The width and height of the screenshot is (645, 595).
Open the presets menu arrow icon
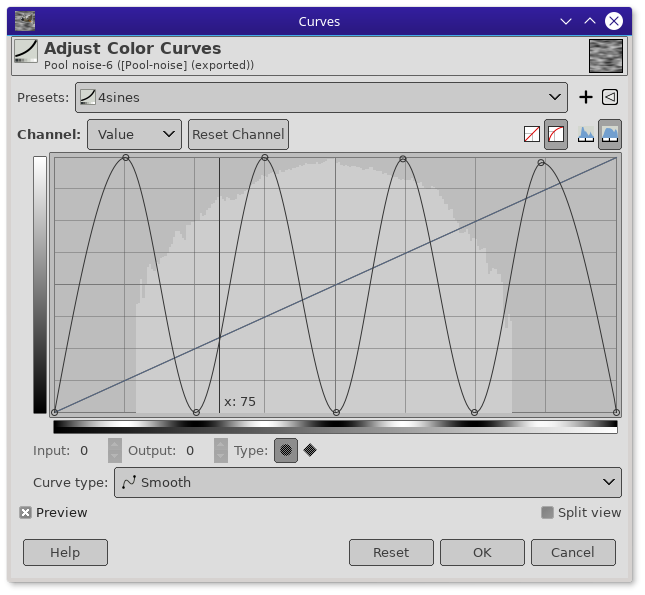point(609,97)
